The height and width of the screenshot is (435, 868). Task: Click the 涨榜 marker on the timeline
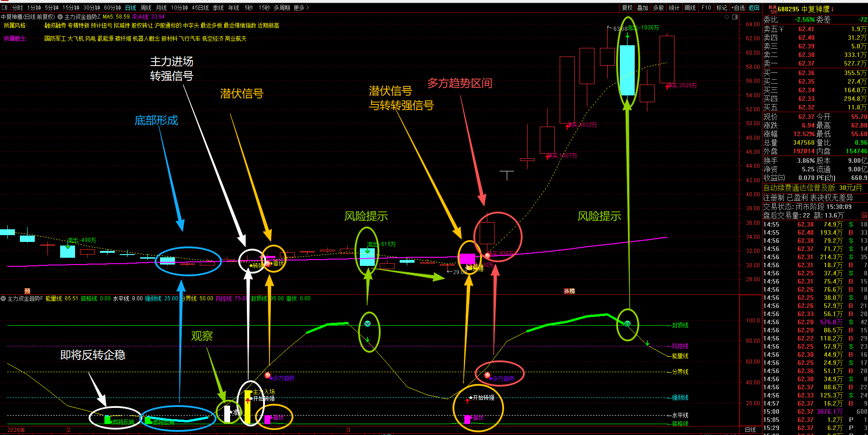point(569,291)
